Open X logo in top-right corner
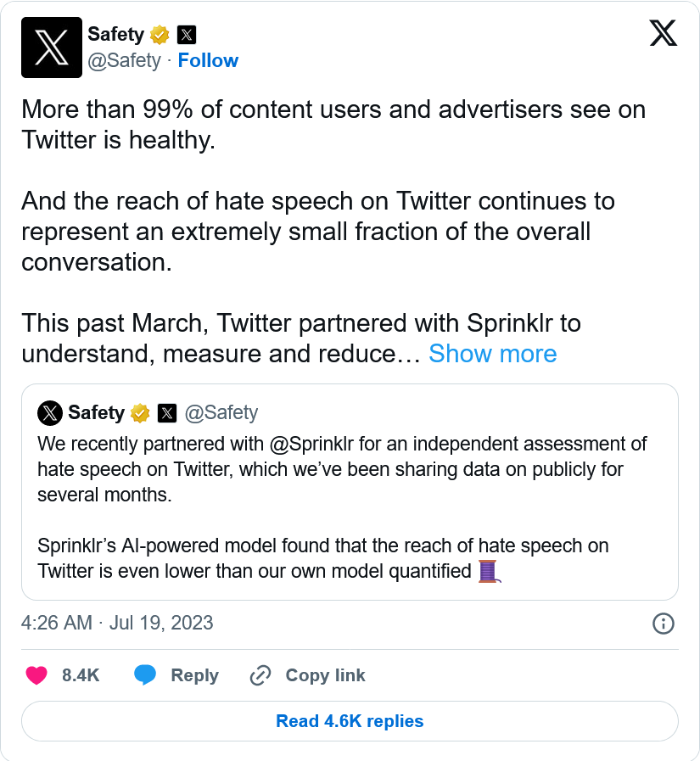Viewport: 700px width, 761px height. point(663,33)
